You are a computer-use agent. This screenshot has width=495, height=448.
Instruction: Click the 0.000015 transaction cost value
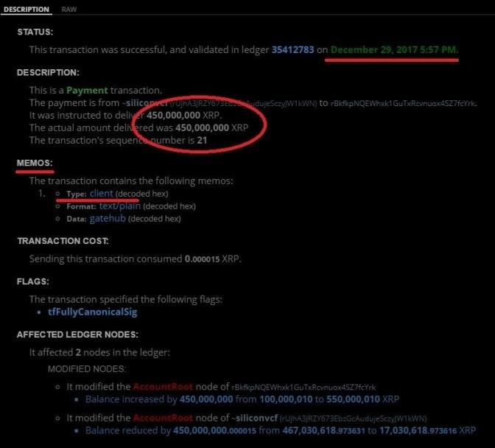point(202,259)
